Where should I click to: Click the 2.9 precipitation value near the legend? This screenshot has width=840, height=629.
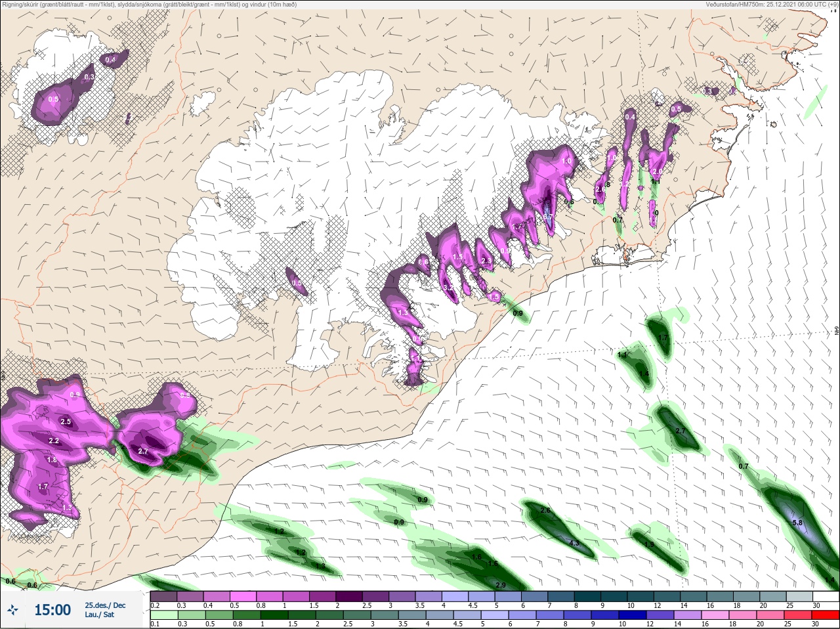coord(501,585)
